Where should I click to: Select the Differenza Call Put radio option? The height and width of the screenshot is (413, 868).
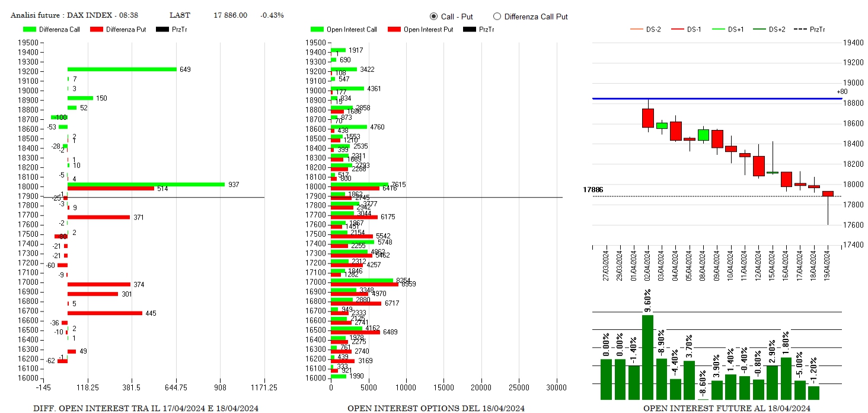tap(497, 17)
